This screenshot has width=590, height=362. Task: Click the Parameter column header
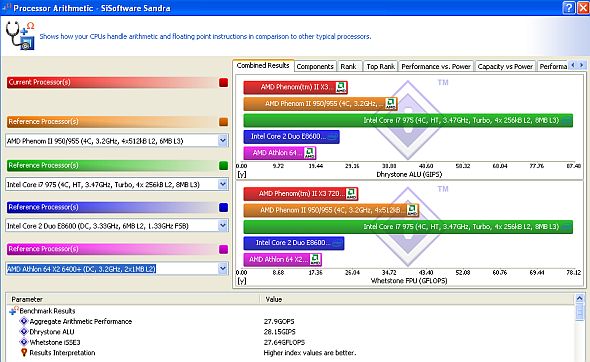[x=133, y=299]
